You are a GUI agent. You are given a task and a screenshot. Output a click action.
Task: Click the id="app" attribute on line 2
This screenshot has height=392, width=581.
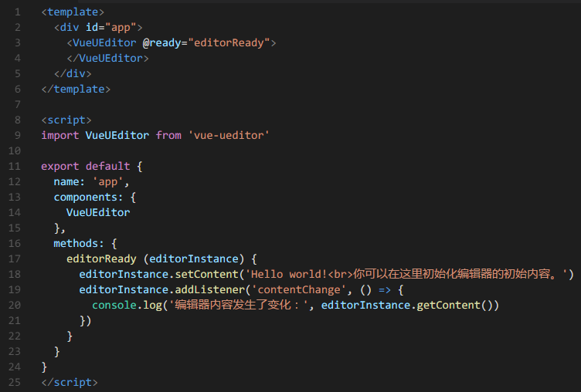(x=110, y=27)
